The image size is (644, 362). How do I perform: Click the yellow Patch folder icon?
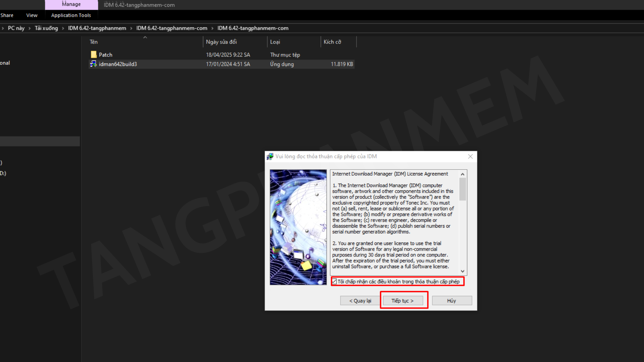pos(94,55)
